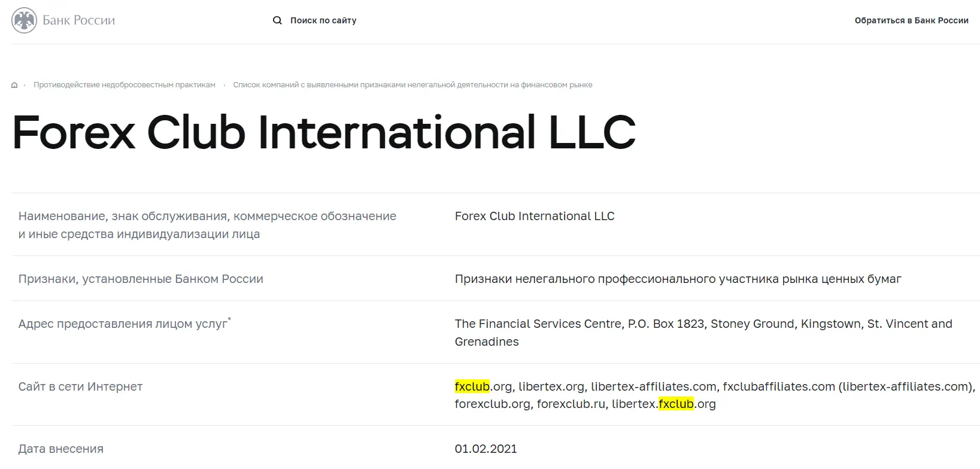Click the home icon in the breadcrumb
Viewport: 980px width, 469px height.
14,84
